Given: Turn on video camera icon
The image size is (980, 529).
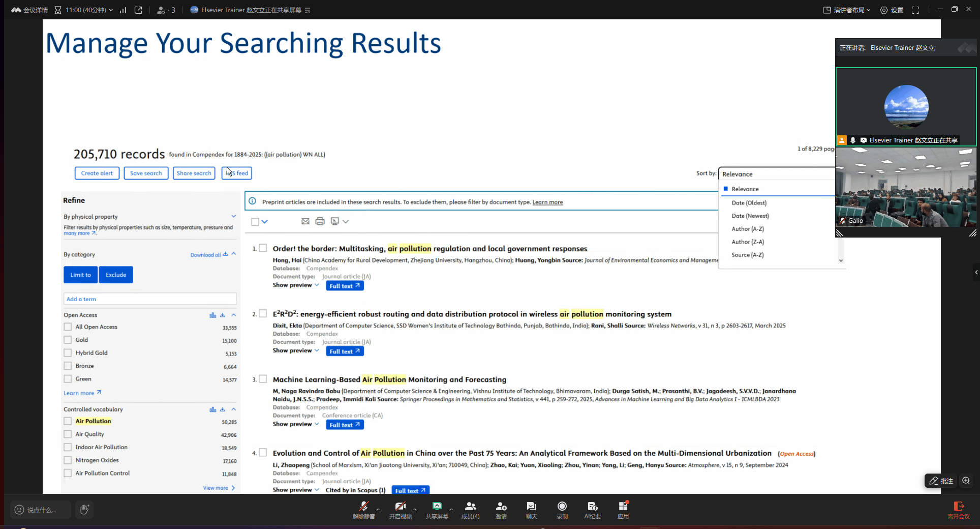Looking at the screenshot, I should [400, 507].
